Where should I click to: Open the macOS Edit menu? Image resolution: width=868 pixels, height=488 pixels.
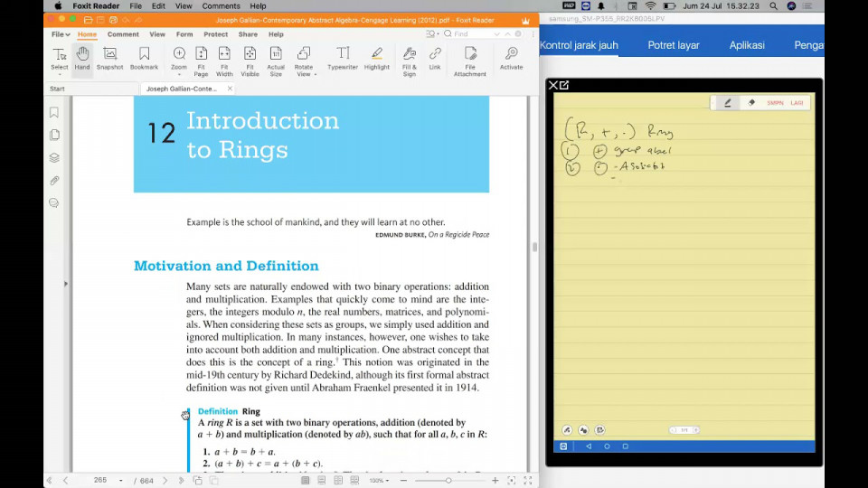point(158,6)
